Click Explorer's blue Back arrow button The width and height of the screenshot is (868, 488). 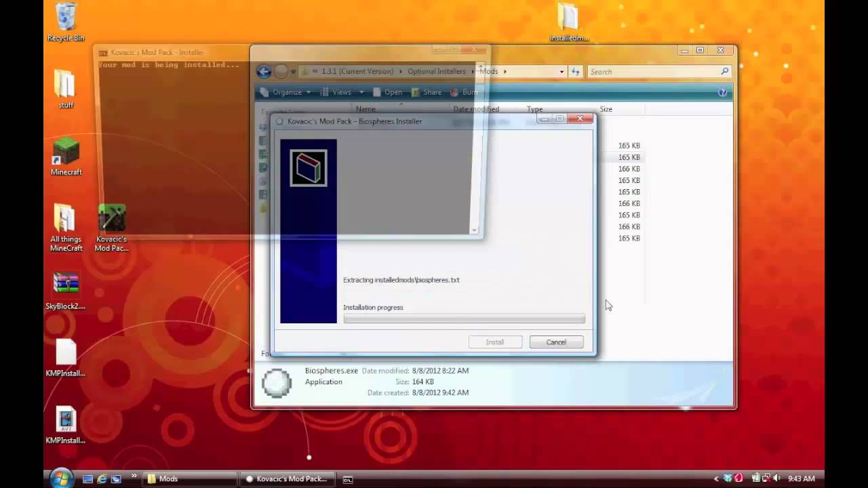point(264,71)
